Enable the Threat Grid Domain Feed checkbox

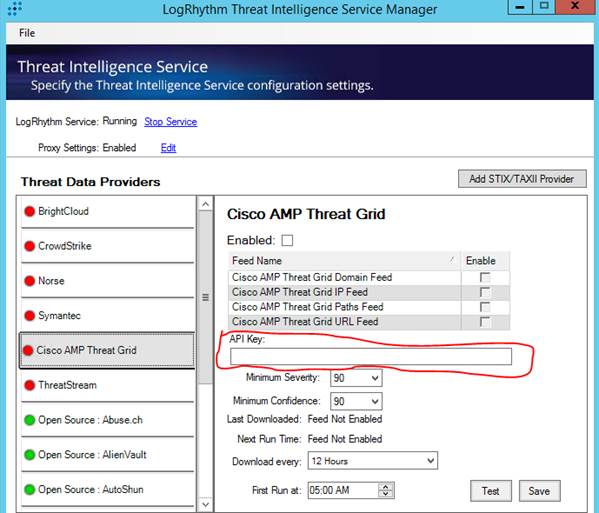pyautogui.click(x=485, y=277)
